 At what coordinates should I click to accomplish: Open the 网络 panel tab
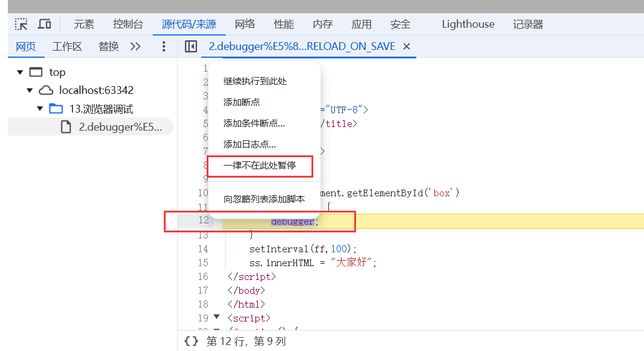click(x=245, y=24)
